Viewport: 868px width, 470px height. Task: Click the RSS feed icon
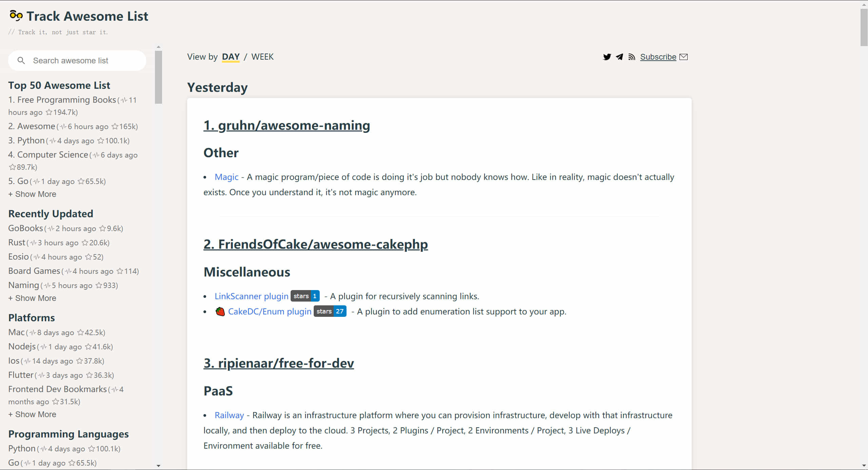[632, 57]
